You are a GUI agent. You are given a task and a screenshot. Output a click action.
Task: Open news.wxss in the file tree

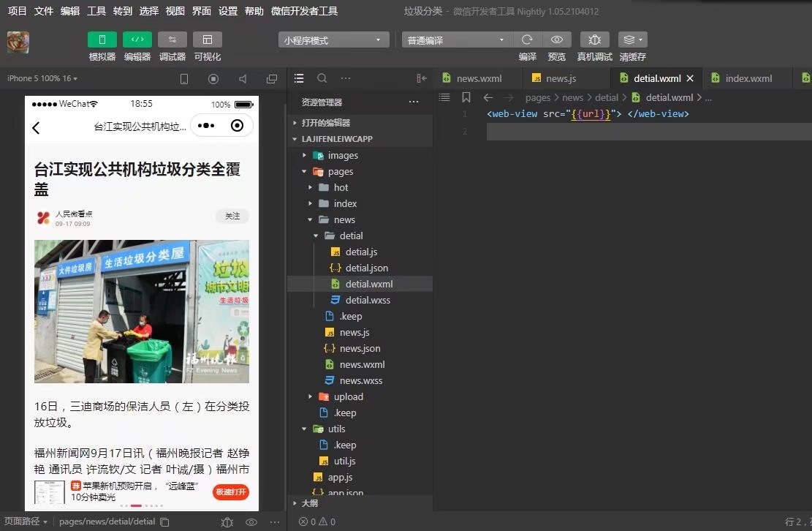[360, 380]
